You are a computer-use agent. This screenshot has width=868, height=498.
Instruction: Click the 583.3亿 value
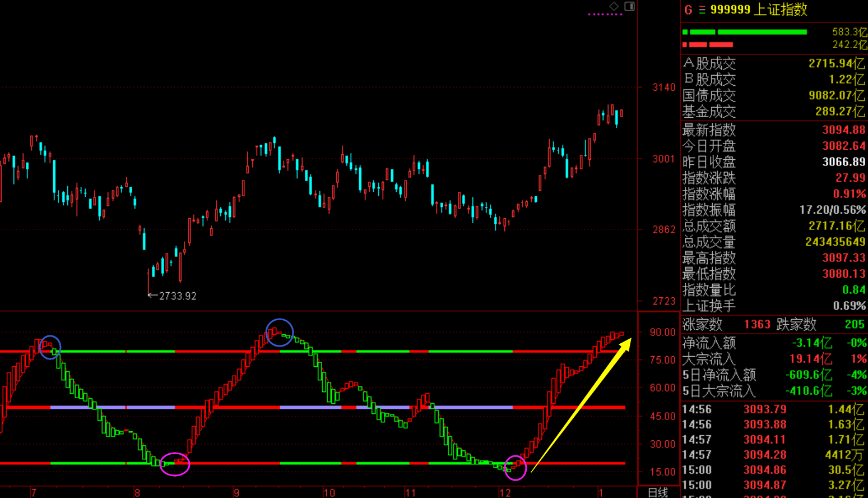850,32
